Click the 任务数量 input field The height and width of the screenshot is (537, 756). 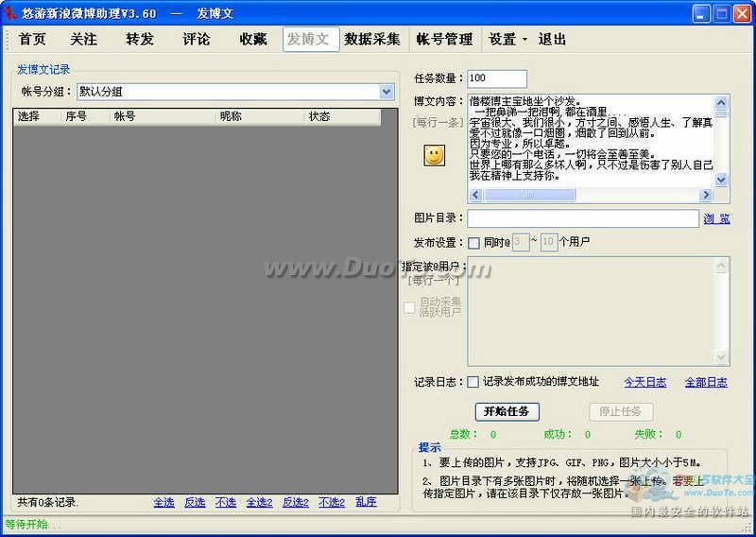[497, 78]
